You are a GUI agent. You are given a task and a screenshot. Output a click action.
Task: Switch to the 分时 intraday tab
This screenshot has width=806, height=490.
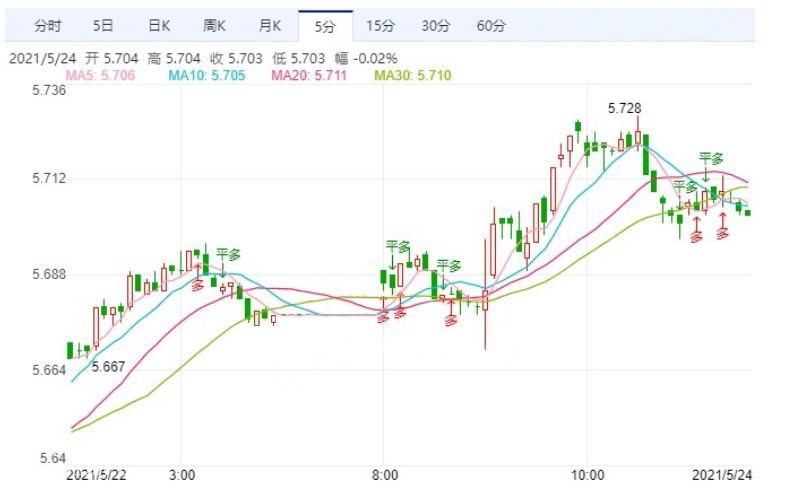coord(47,25)
